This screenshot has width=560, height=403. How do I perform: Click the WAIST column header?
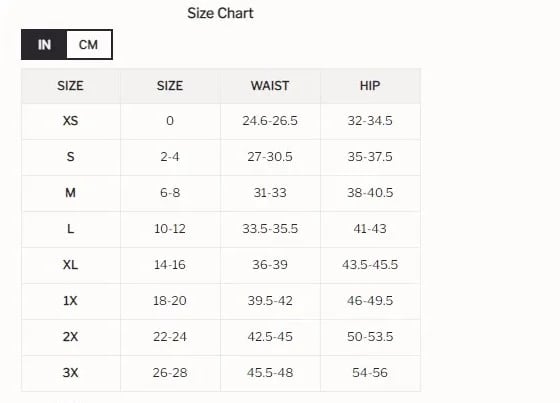[270, 86]
